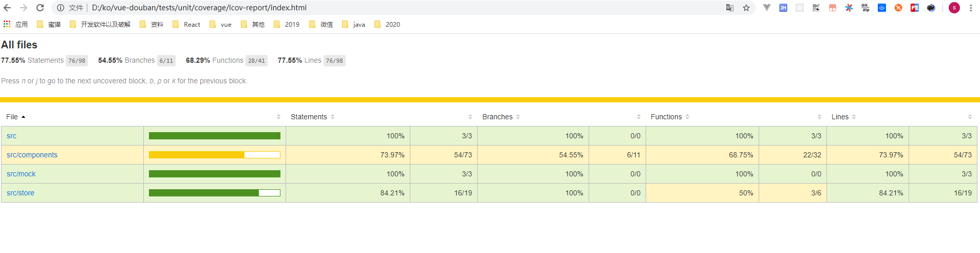Screen dimensions: 980x253
Task: Click the 22/32 functions cell
Action: click(793, 155)
